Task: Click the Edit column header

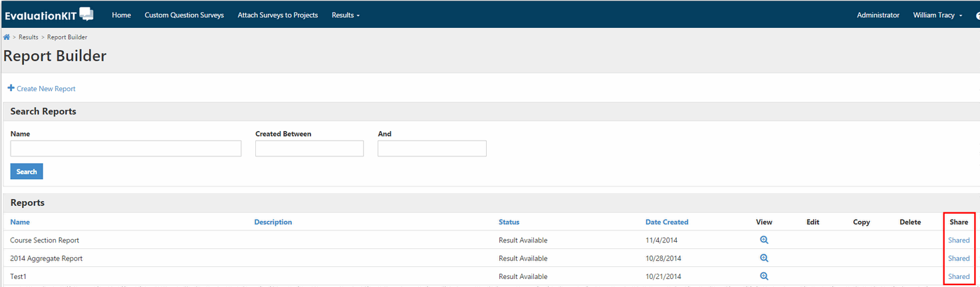Action: [x=812, y=222]
